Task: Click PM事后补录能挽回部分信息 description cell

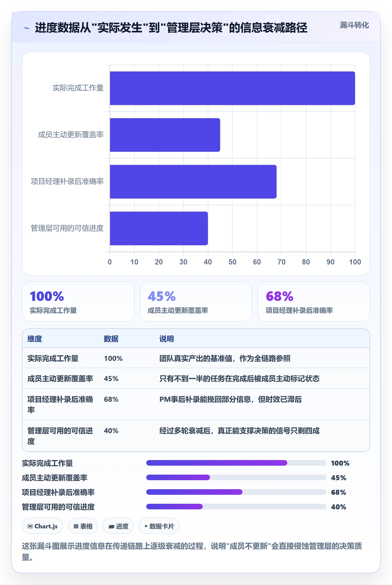Action: point(230,399)
